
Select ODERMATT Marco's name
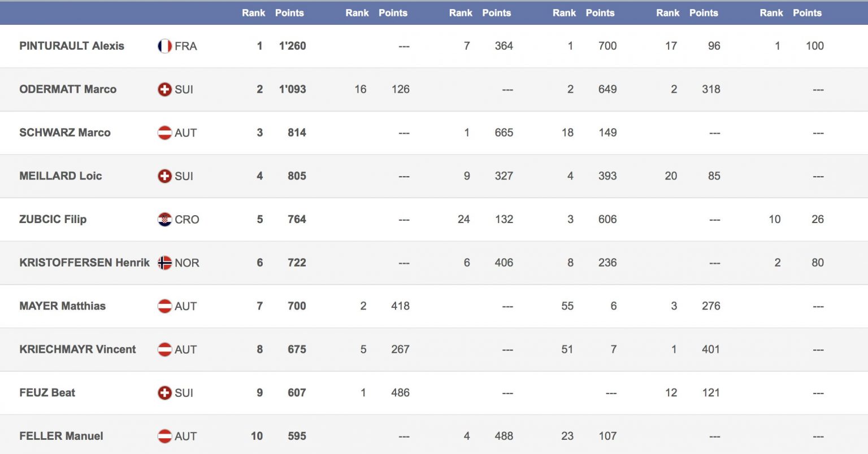coord(68,89)
